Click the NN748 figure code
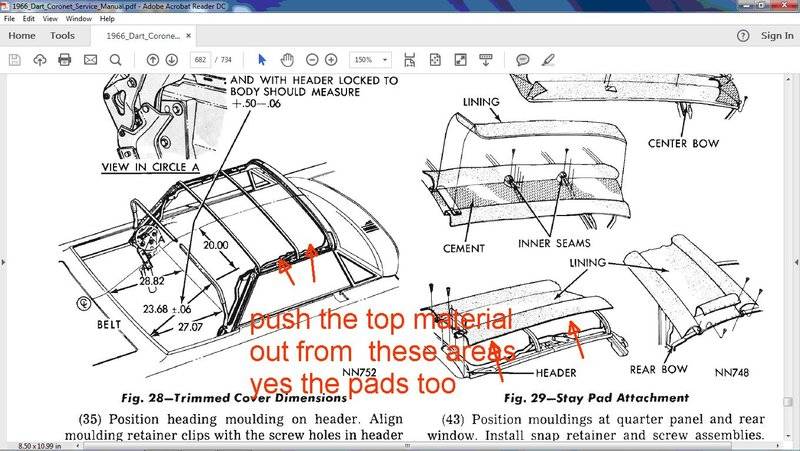800x451 pixels. (732, 373)
